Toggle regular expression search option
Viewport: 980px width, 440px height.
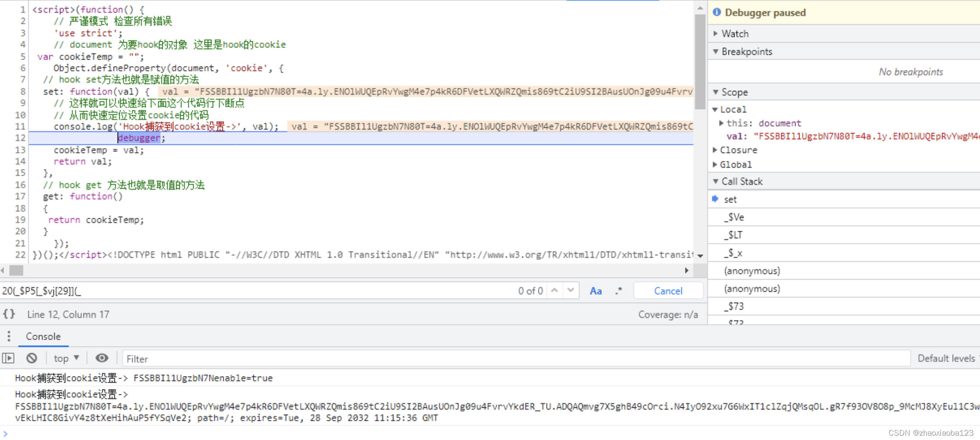(x=619, y=291)
